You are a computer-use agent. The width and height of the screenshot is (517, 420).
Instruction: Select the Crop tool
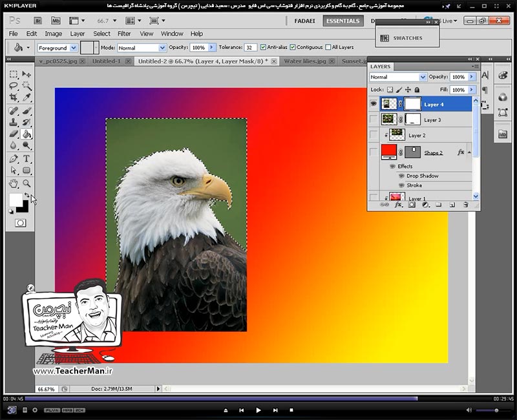pos(14,98)
